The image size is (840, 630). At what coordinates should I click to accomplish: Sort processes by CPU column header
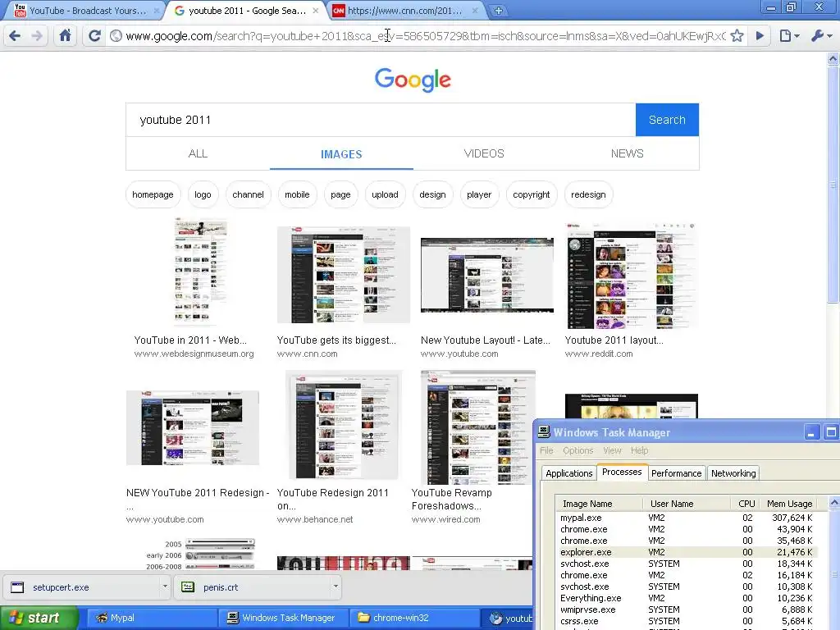tap(746, 504)
